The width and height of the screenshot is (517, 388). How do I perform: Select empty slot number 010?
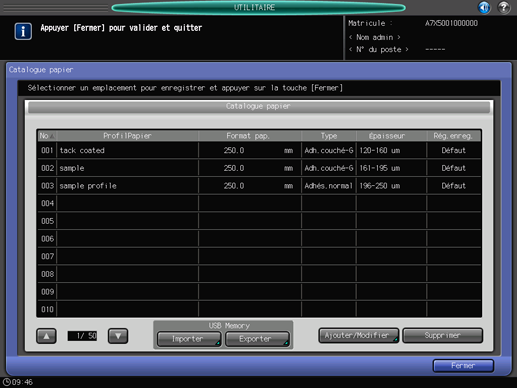(x=259, y=309)
